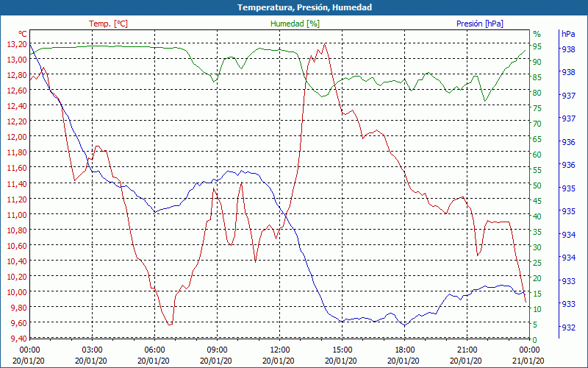588x368 pixels.
Task: Click temperature axis value "11,20"
Action: pyautogui.click(x=17, y=199)
